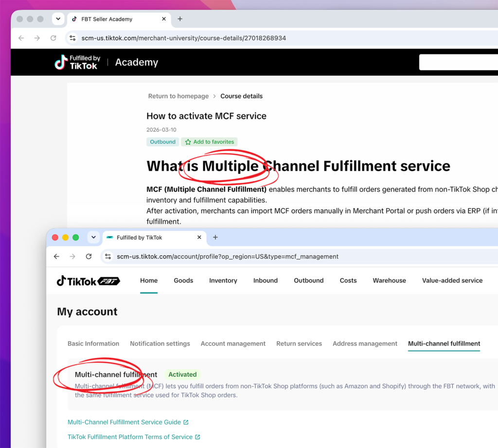The width and height of the screenshot is (498, 448).
Task: Click forward arrow in FBT Seller Academy window
Action: click(x=37, y=38)
